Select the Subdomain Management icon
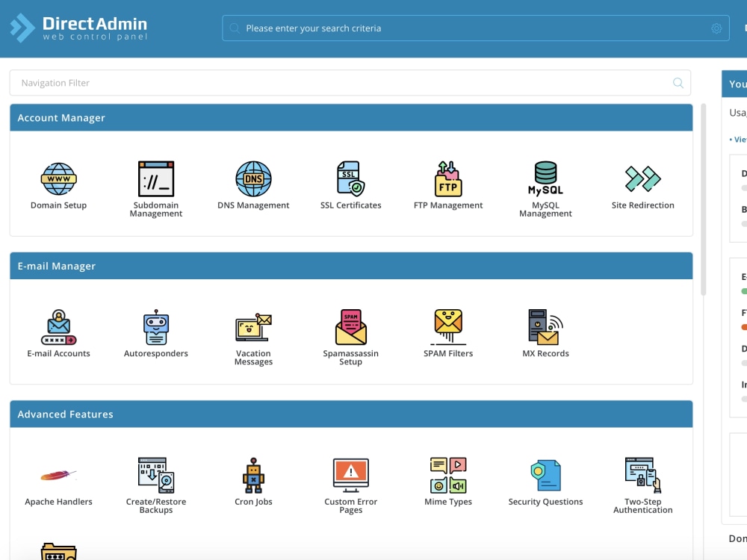Screen dimensions: 747x560 coord(155,179)
